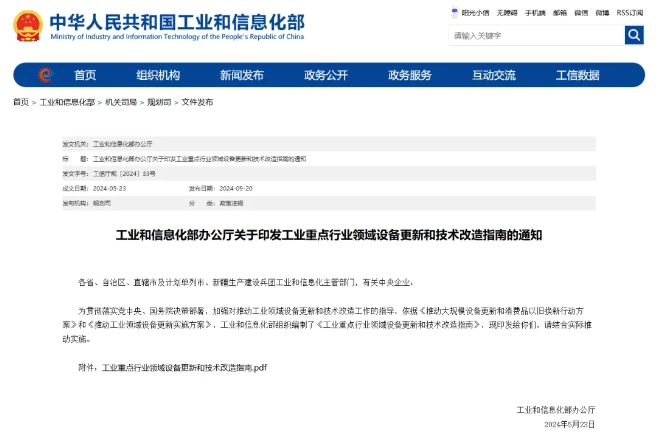Focus the 请输入关键字 search field
The image size is (660, 440).
[537, 35]
